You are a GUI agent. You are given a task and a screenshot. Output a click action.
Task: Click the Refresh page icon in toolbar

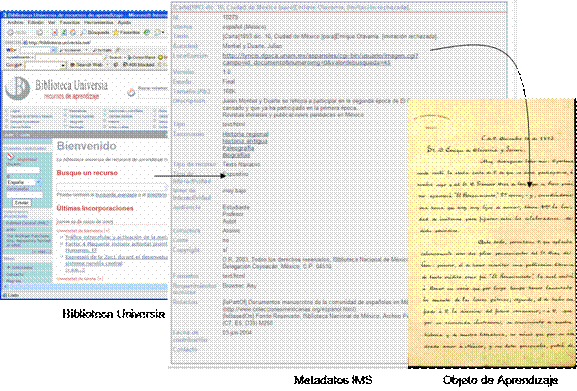[x=64, y=32]
